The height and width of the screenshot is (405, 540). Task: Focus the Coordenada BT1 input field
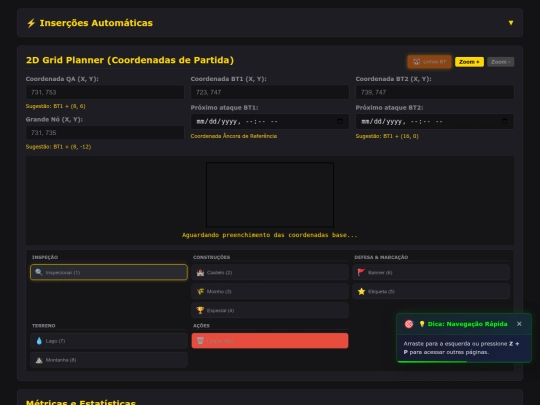(x=270, y=92)
